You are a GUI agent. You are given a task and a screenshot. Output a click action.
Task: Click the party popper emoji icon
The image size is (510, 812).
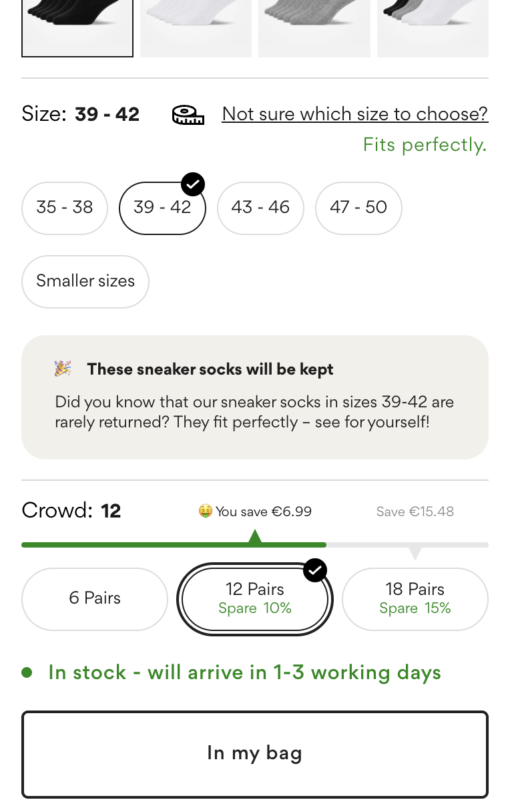tap(63, 369)
